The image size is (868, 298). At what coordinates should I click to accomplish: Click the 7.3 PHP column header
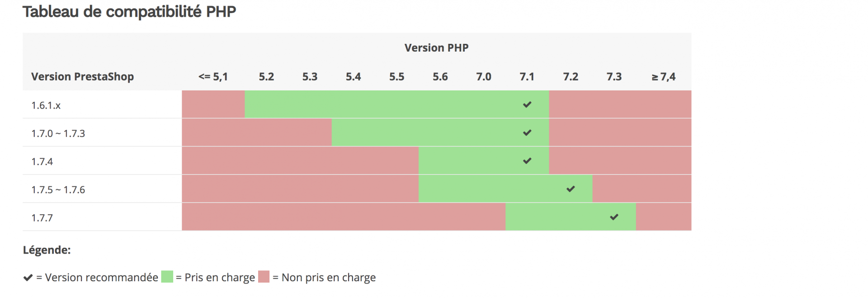[x=614, y=77]
